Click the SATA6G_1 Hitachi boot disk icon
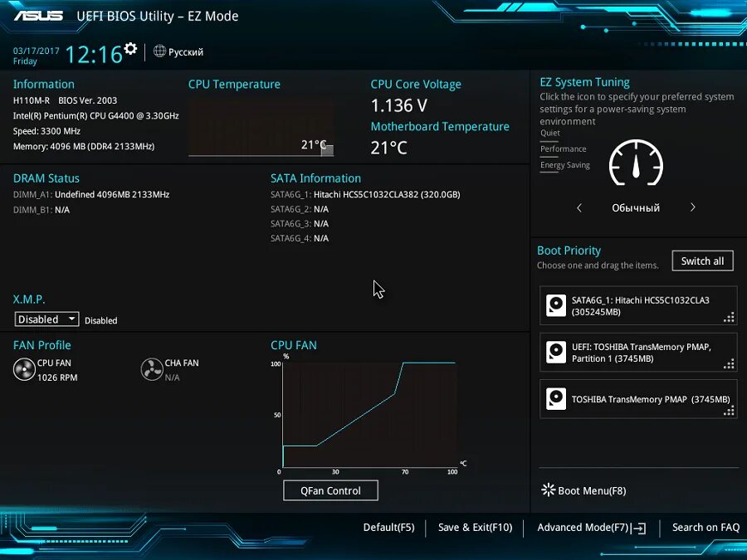The image size is (747, 560). pyautogui.click(x=555, y=305)
